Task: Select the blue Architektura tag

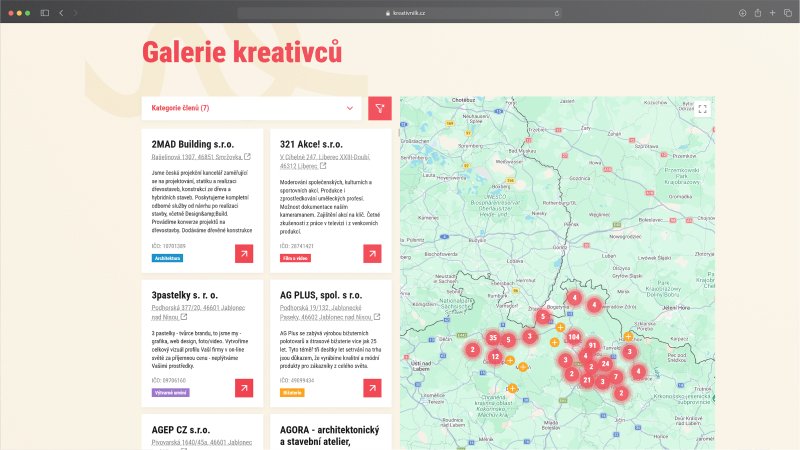Action: tap(167, 258)
